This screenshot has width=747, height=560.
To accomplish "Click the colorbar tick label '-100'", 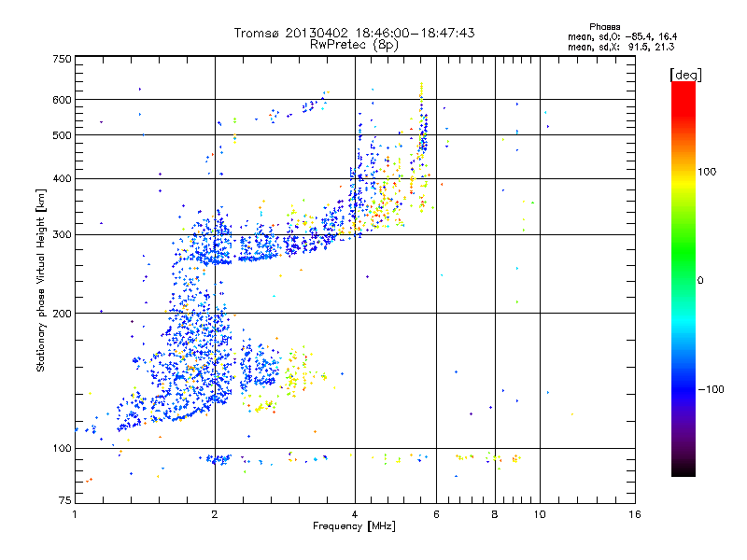I will pyautogui.click(x=711, y=389).
